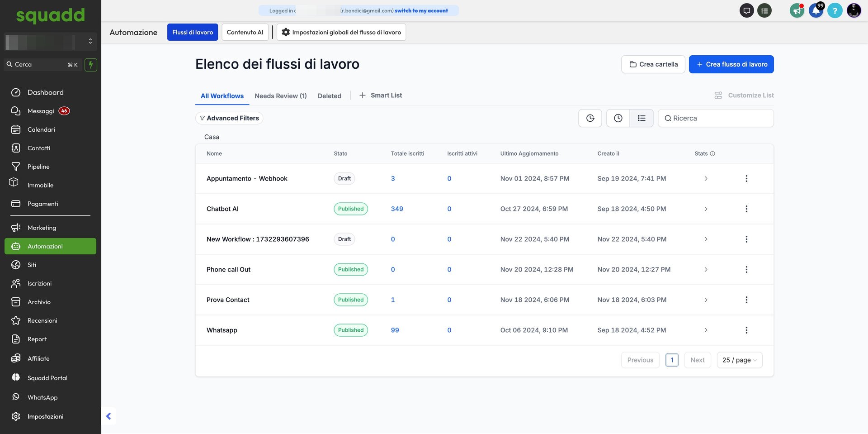Click the switch to my account link
The height and width of the screenshot is (434, 868).
421,11
